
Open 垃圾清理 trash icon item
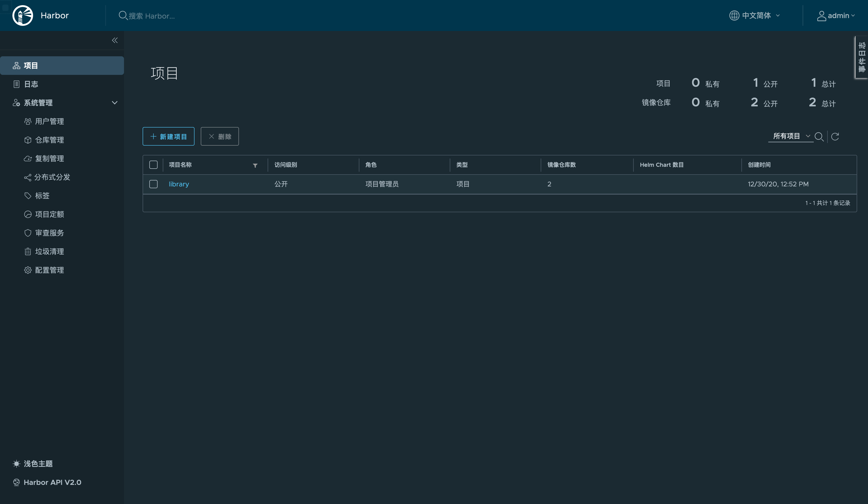tap(49, 251)
